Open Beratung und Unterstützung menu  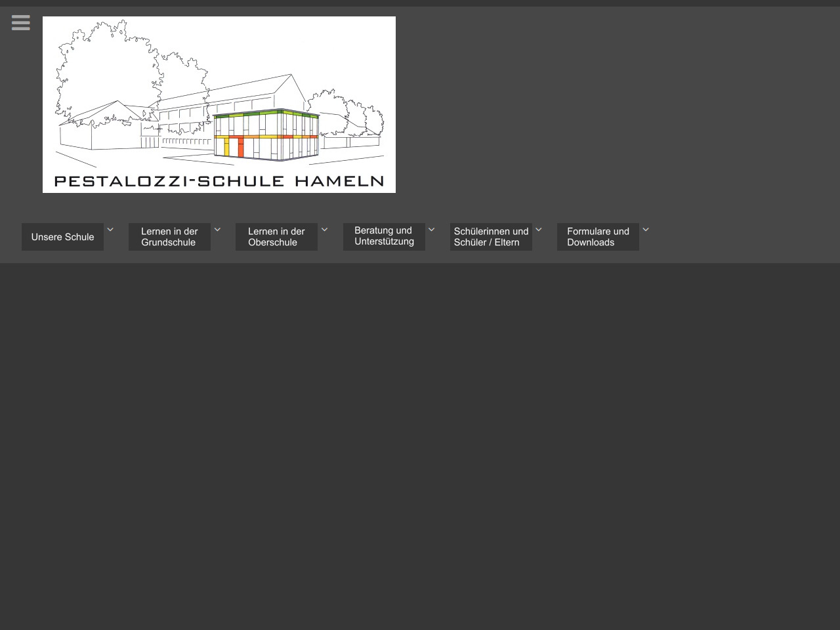(384, 236)
